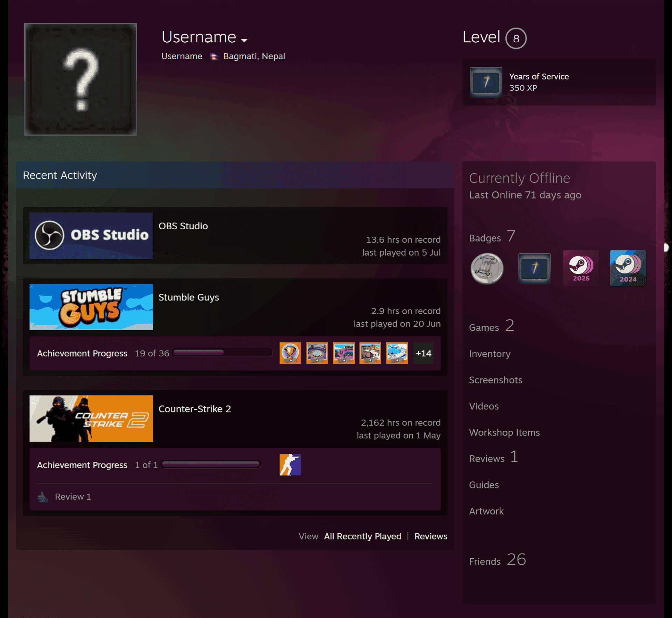Open Stumble Guys game banner
Screen dimensions: 672x618
(x=91, y=307)
